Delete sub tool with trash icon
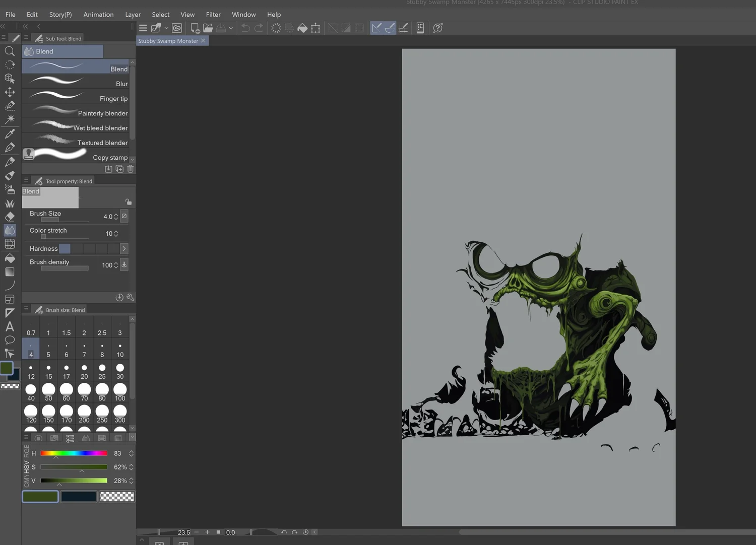 (x=131, y=169)
